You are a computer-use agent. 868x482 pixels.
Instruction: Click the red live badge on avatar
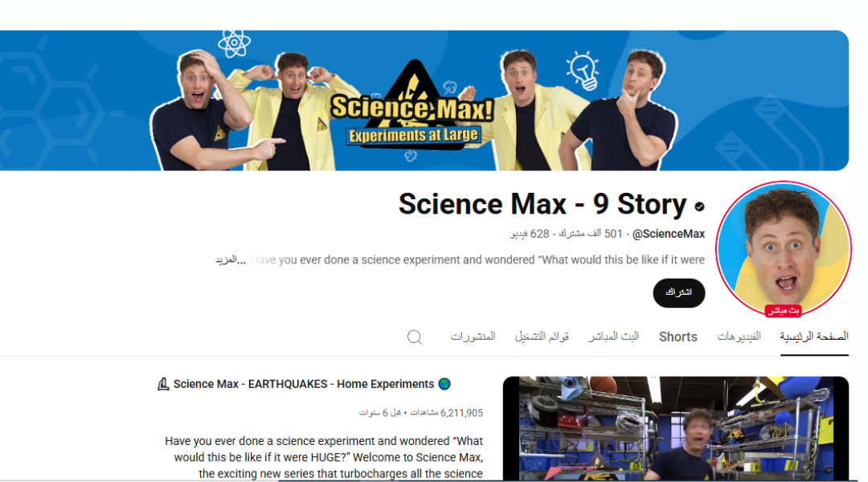coord(784,310)
